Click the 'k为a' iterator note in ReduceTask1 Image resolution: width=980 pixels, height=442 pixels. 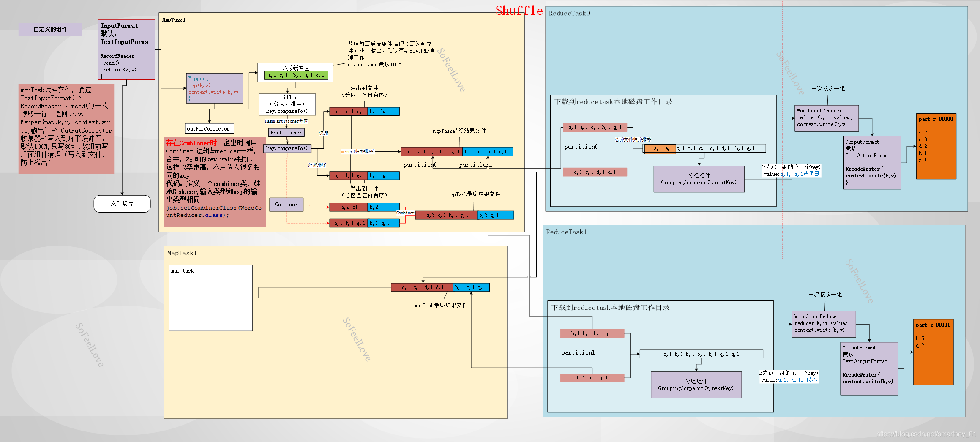click(789, 377)
